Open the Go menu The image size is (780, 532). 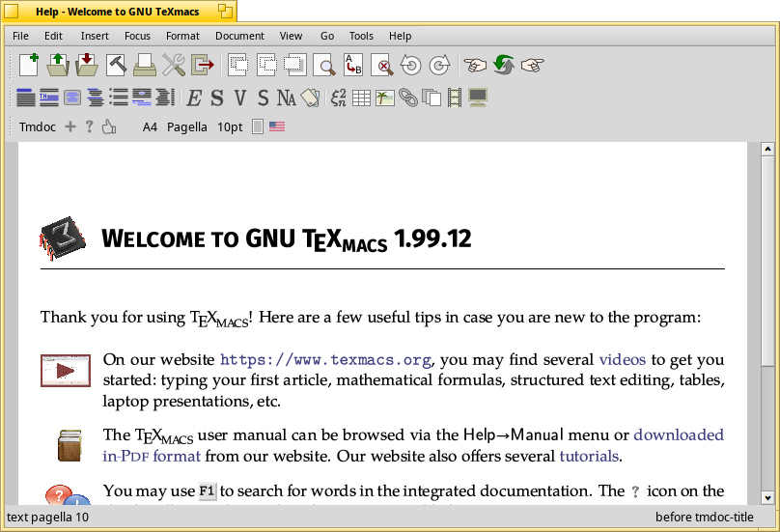tap(327, 36)
